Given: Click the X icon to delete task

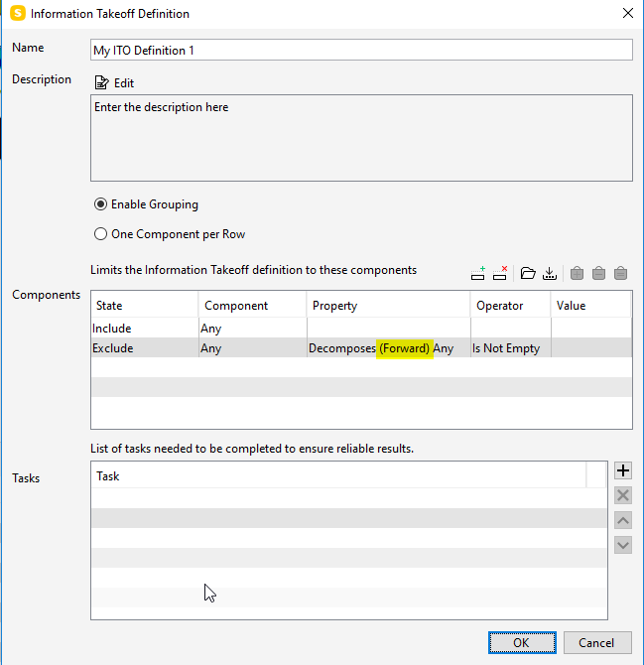Looking at the screenshot, I should 623,495.
